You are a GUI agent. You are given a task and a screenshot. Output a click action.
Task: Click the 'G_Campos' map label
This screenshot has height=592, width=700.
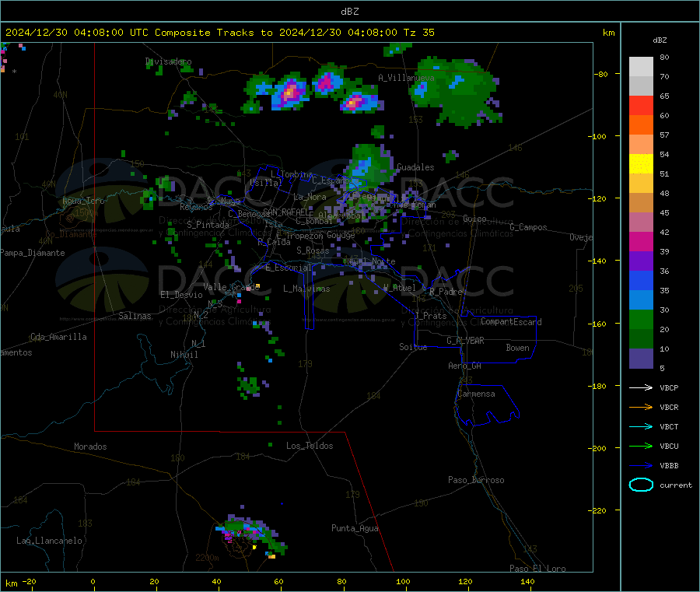(528, 227)
